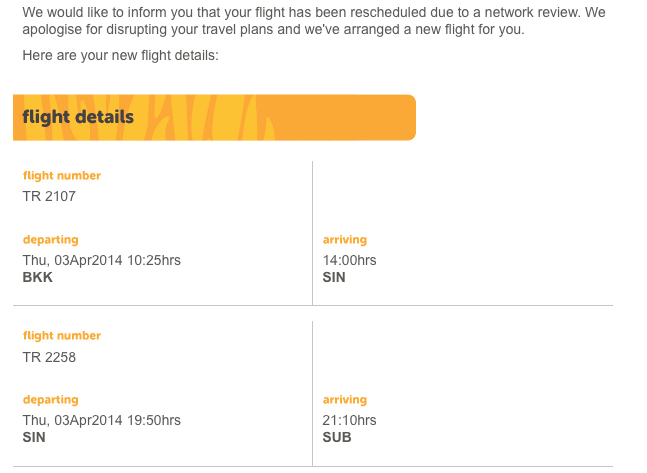Click the second departing label
Viewport: 647px width, 473px height.
tap(51, 400)
